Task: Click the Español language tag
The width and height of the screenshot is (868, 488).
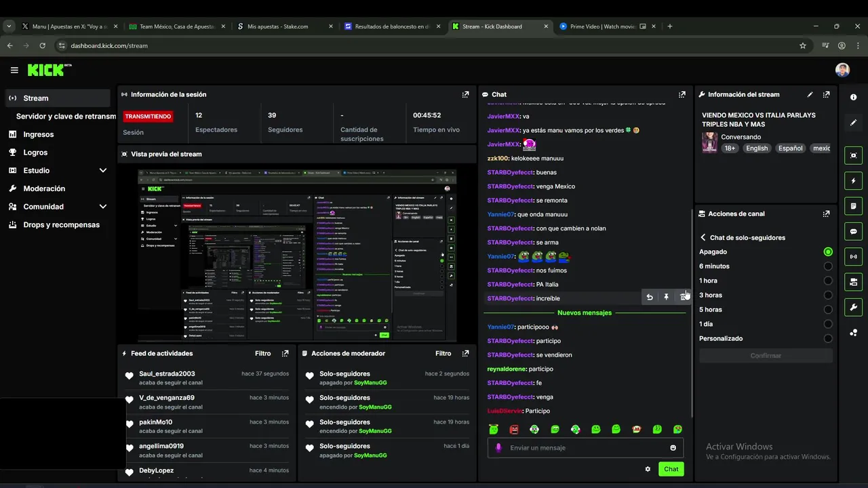Action: click(790, 148)
